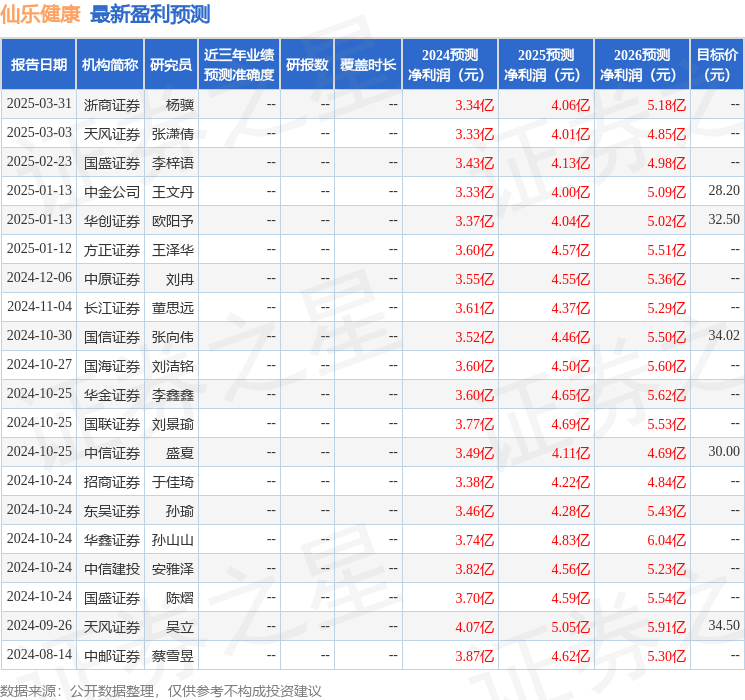
Task: Select the 报告日期 column header
Action: 38,65
